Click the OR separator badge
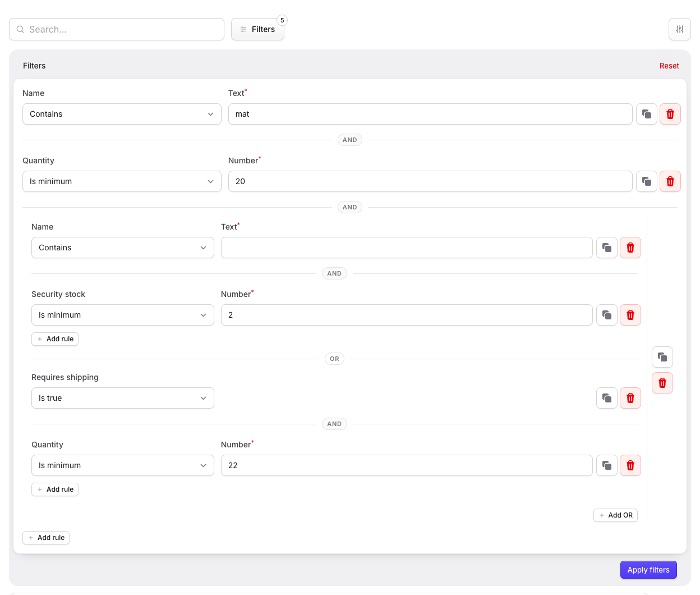 coord(334,359)
